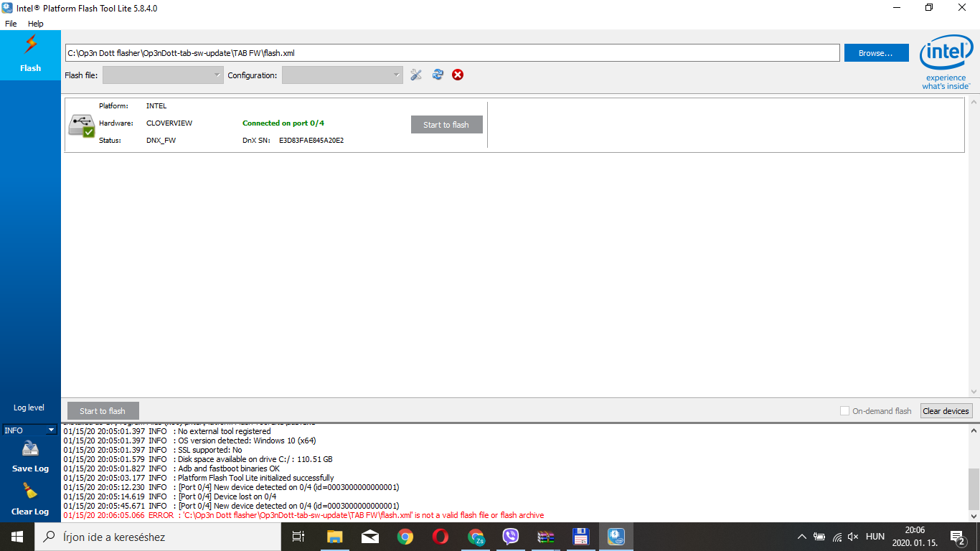
Task: Click the DnX SN value E3D83FAE845A20E2
Action: [311, 141]
